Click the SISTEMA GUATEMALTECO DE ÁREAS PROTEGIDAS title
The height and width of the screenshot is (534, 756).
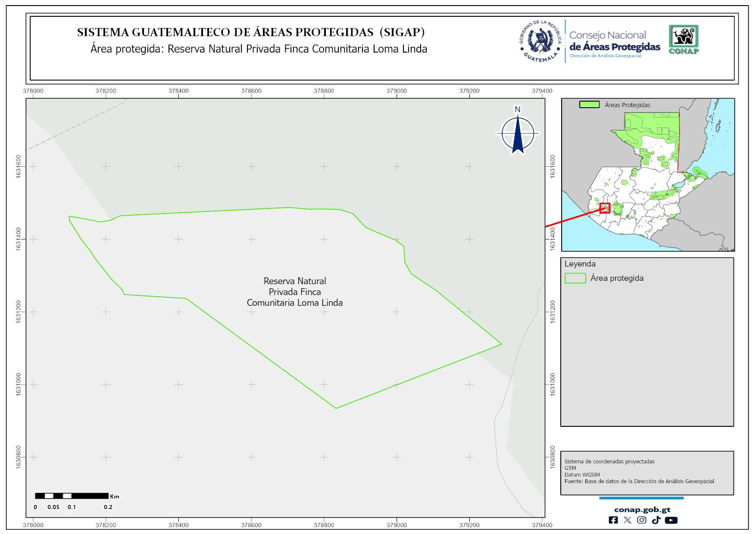[251, 32]
